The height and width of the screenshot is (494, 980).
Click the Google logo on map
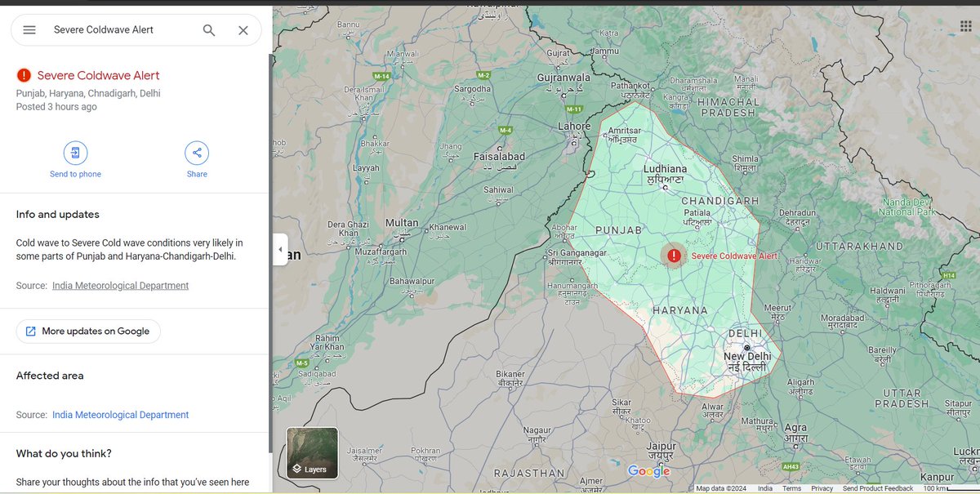648,471
